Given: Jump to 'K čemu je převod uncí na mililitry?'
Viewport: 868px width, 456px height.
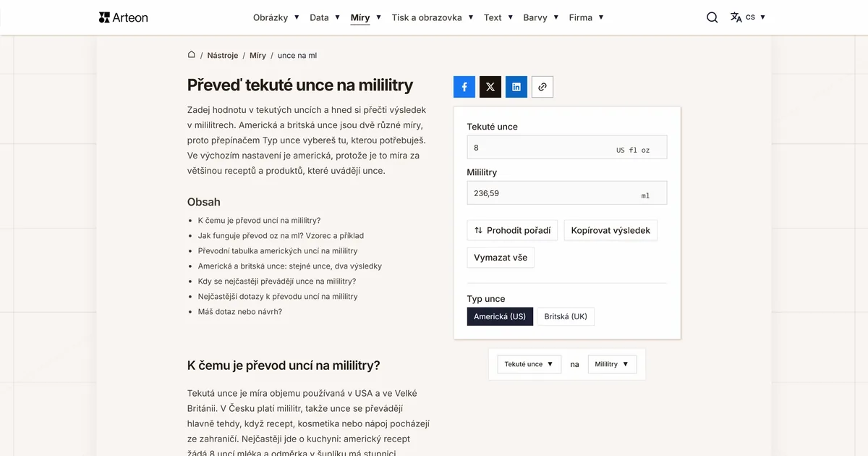Looking at the screenshot, I should point(259,220).
